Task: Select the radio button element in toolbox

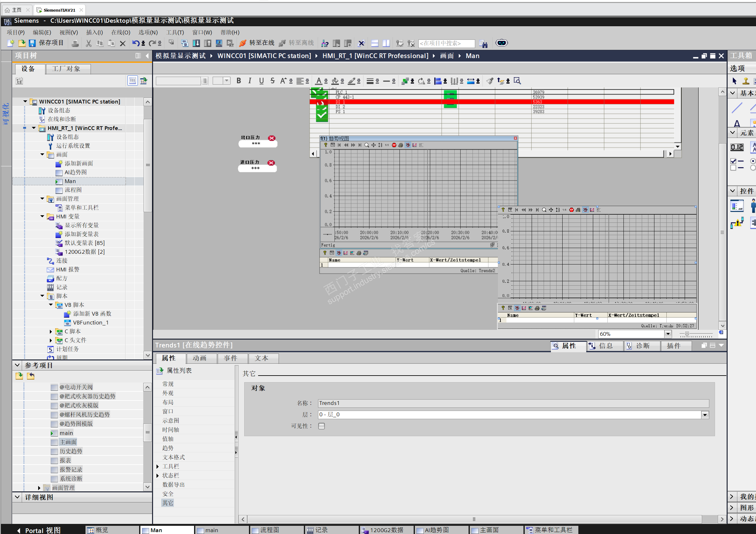Action: point(753,164)
